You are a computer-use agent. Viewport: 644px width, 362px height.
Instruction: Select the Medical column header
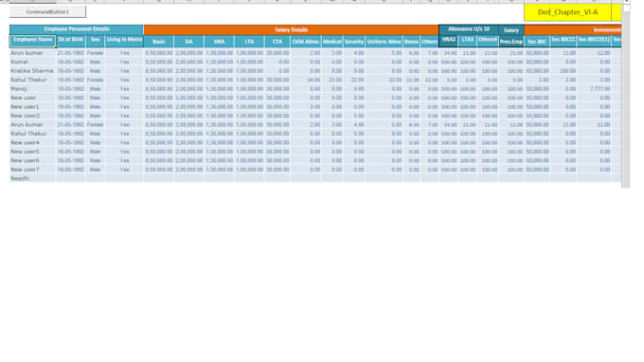331,42
